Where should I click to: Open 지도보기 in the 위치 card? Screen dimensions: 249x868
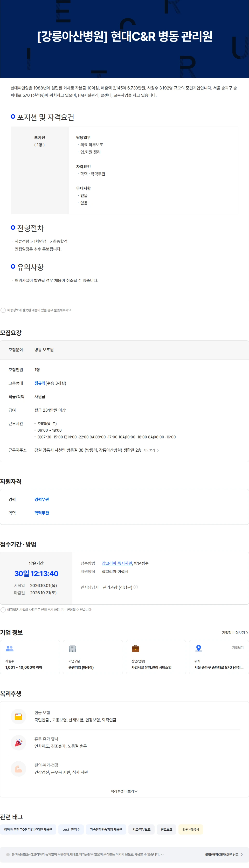coord(238,648)
